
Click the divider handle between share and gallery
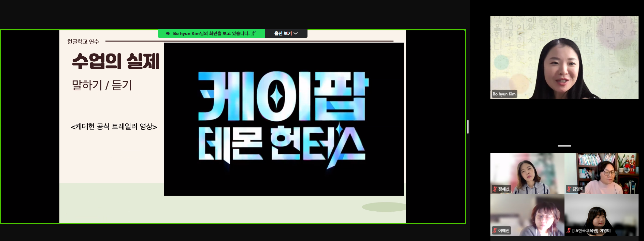tap(468, 127)
